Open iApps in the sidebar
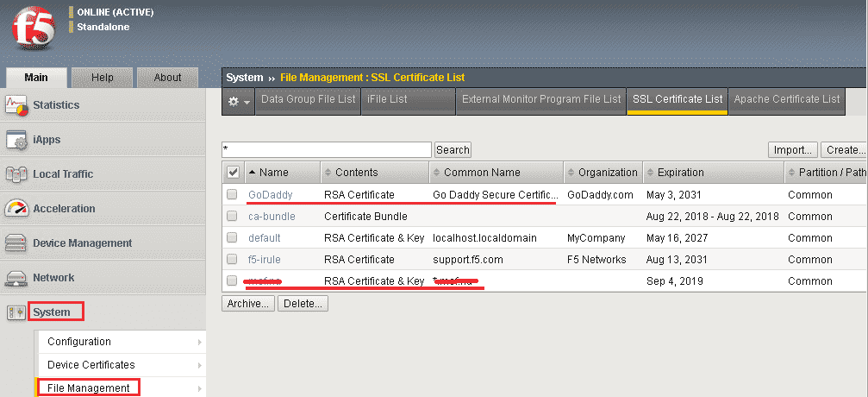 tap(47, 140)
